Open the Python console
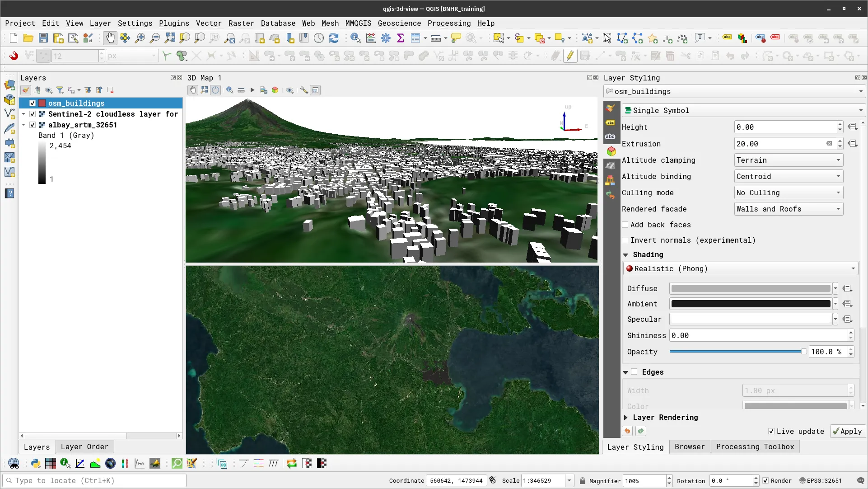Image resolution: width=868 pixels, height=489 pixels. point(35,463)
